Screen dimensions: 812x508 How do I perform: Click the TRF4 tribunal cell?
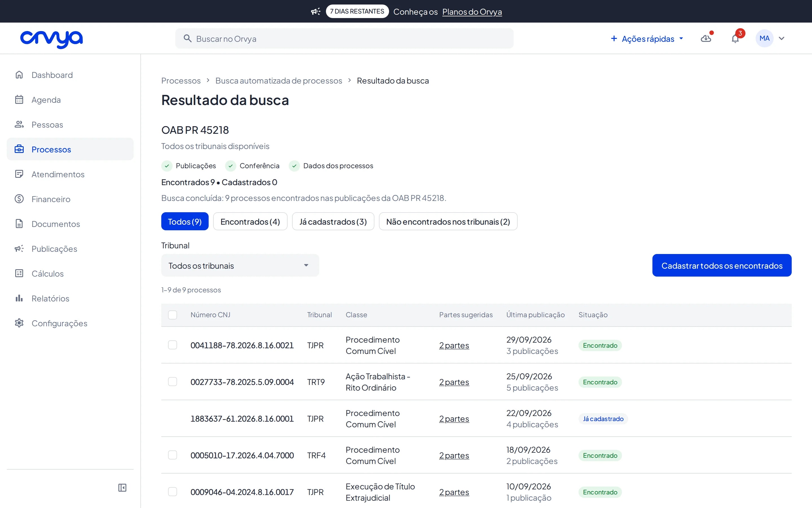(x=316, y=455)
